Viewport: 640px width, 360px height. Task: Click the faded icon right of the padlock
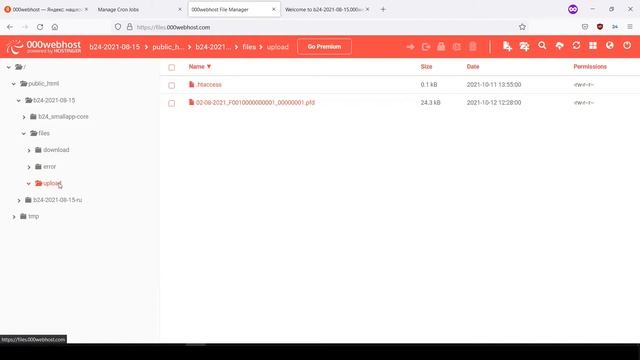pyautogui.click(x=457, y=47)
